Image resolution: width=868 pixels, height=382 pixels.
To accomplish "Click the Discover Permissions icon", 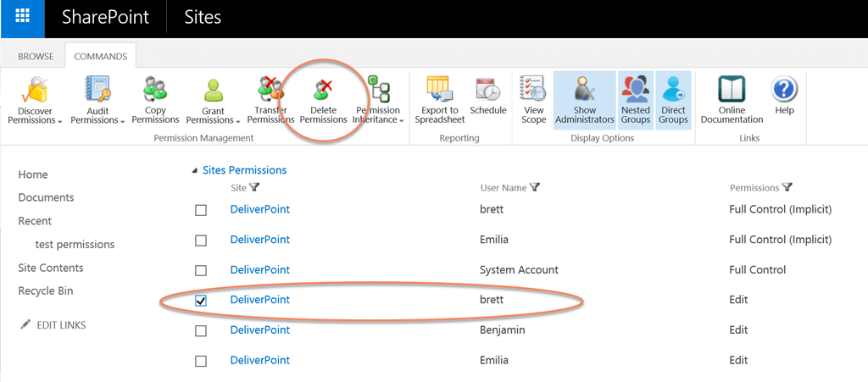I will [x=34, y=90].
